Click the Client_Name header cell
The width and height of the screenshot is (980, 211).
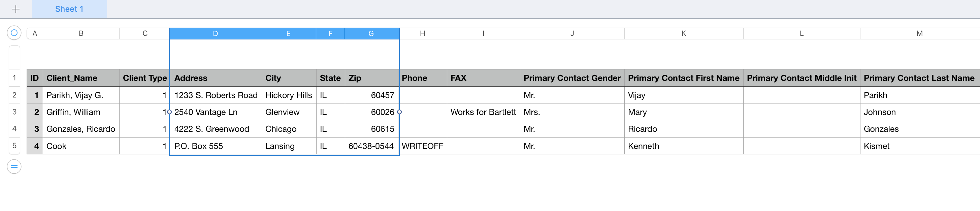click(x=80, y=78)
